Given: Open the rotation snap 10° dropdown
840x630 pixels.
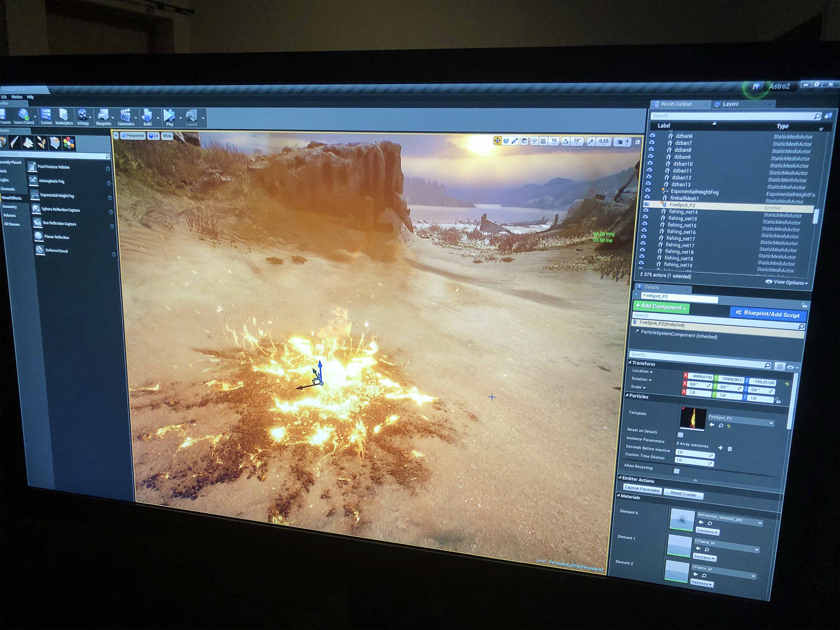Looking at the screenshot, I should 577,142.
